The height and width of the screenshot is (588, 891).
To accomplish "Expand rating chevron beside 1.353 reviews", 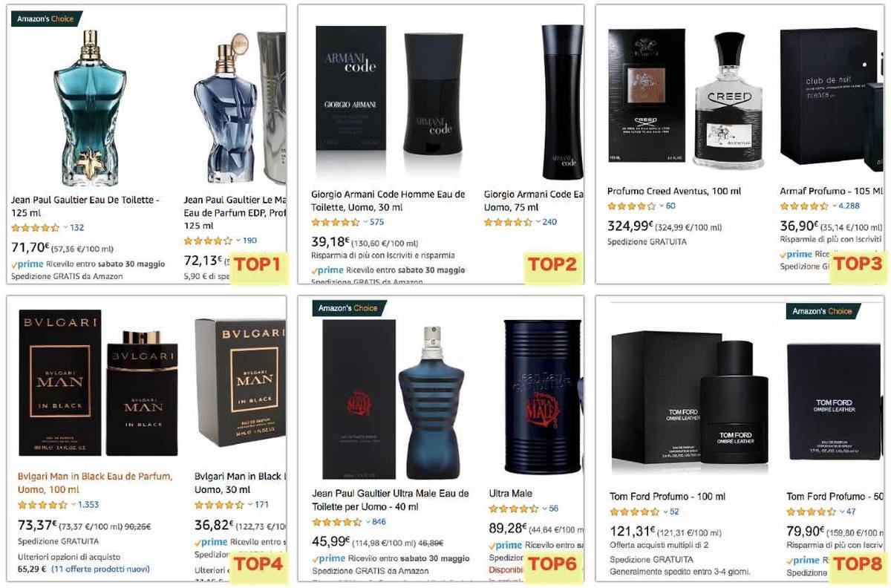I will [73, 505].
